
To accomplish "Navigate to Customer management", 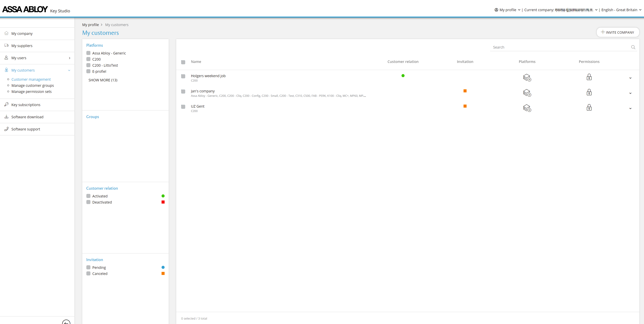I will click(x=31, y=79).
